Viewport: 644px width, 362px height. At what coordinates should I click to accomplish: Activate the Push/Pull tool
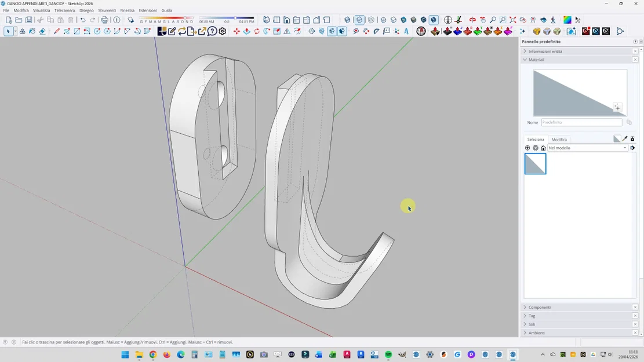247,31
